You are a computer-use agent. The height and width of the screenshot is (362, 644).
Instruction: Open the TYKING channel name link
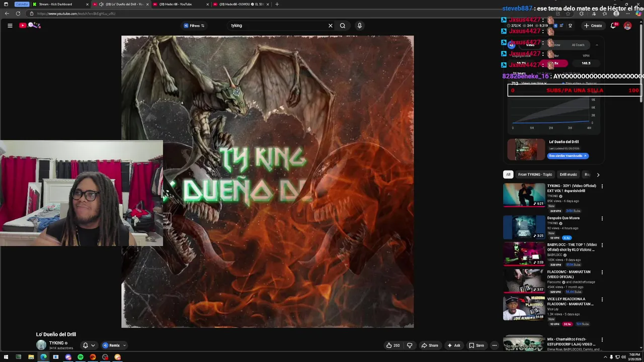pos(56,343)
